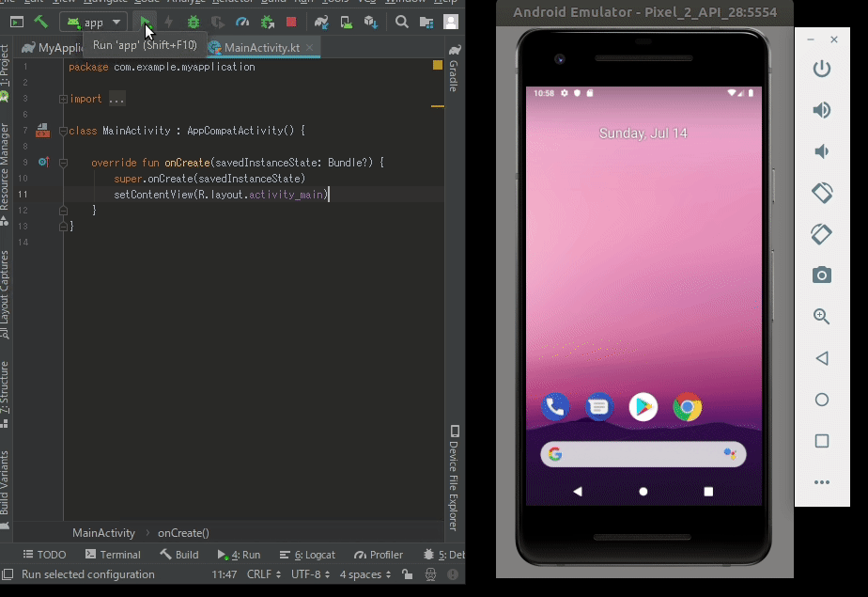This screenshot has height=597, width=868.
Task: Change UTF-8 file encoding setting
Action: click(x=311, y=574)
